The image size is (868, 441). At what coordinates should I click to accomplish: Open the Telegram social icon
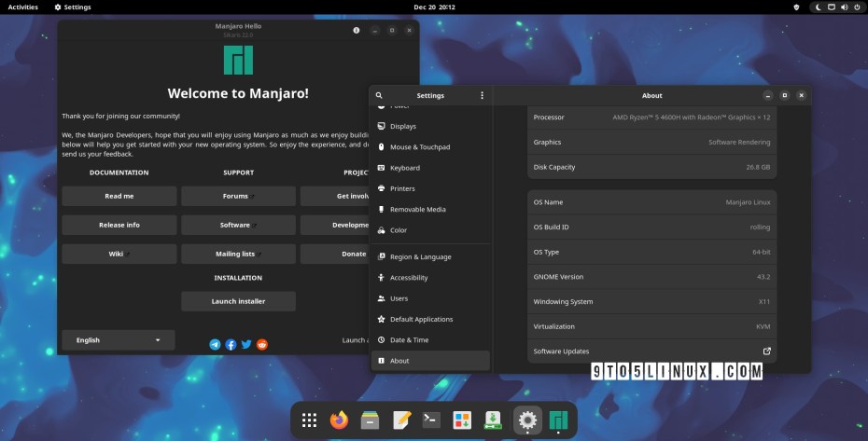click(215, 345)
